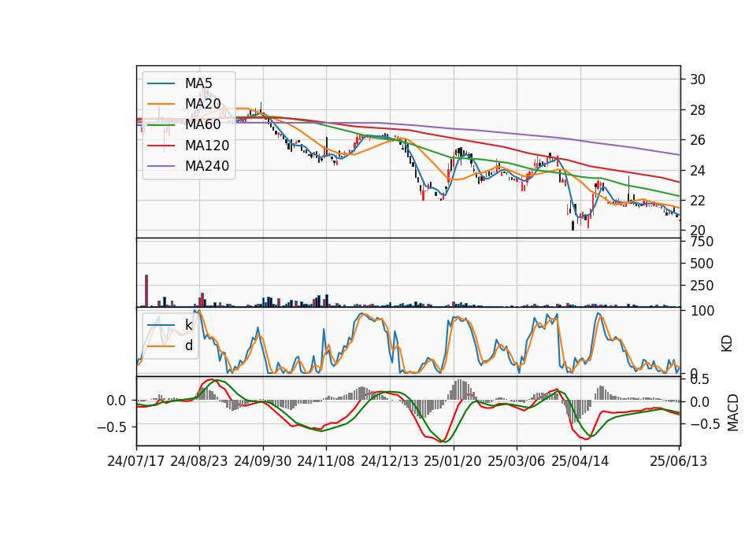The width and height of the screenshot is (756, 543).
Task: Click the MA5 legend label
Action: (198, 83)
